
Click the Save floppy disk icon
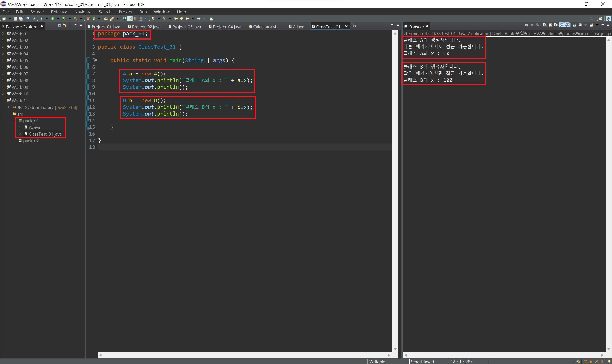15,19
